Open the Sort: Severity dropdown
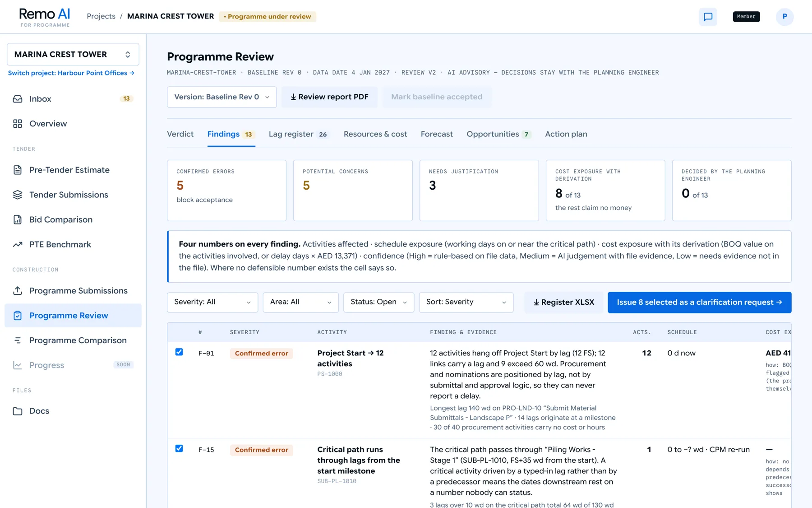 click(x=466, y=302)
